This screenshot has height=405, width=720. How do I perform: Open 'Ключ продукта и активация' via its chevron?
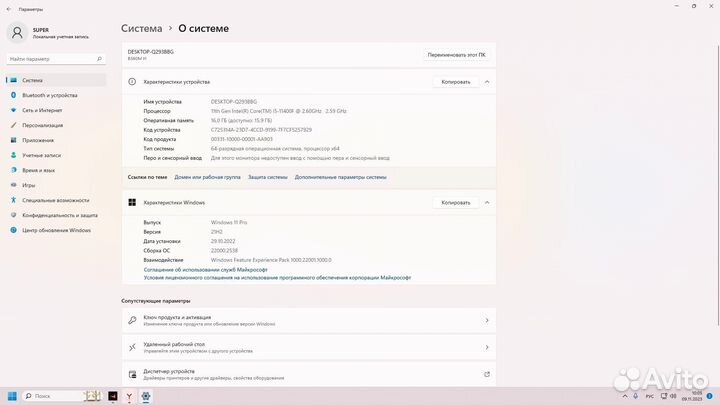[x=487, y=320]
